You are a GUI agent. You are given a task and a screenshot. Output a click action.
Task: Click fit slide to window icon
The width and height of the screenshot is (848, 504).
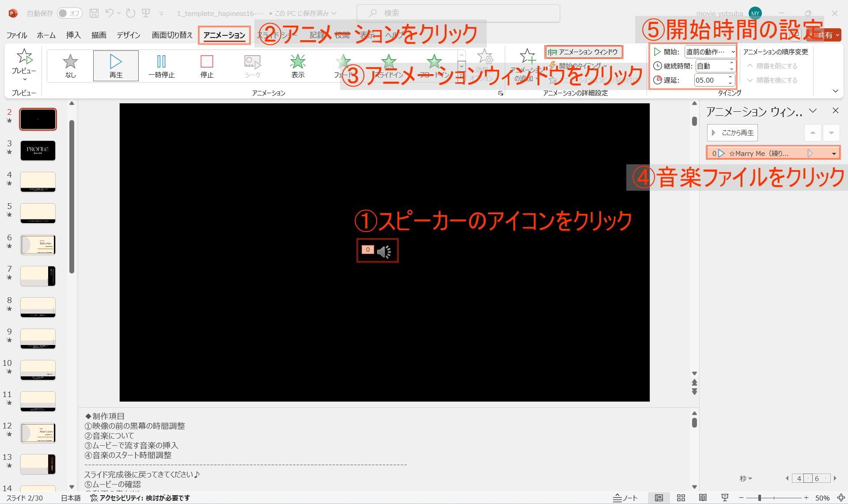click(841, 498)
